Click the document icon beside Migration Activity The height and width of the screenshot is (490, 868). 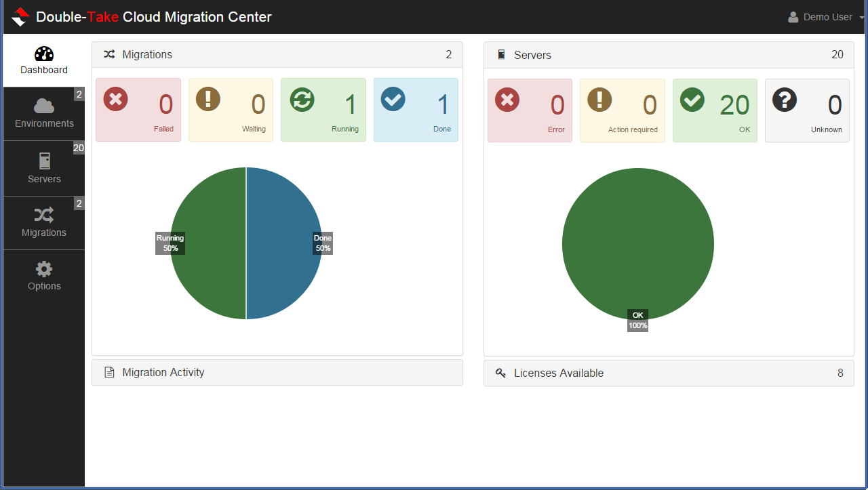pyautogui.click(x=110, y=372)
